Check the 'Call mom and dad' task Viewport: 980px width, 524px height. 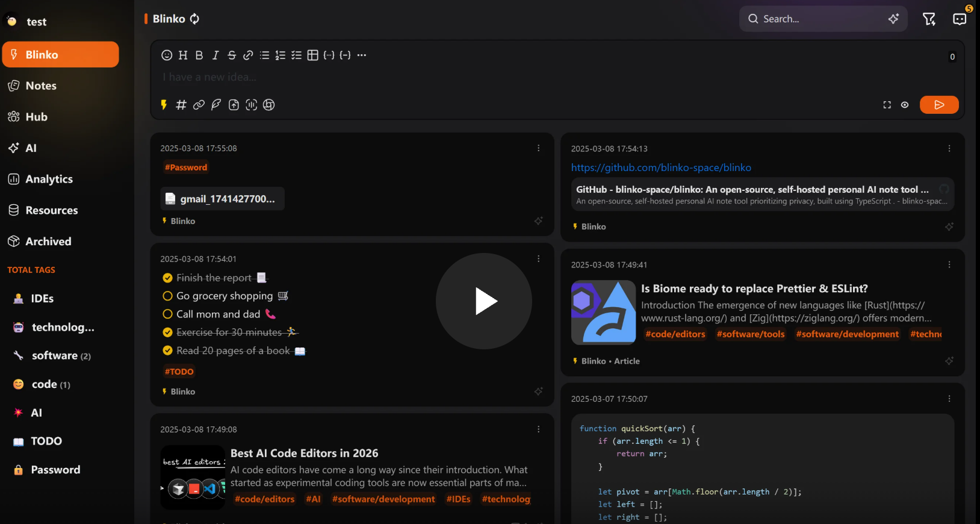point(167,314)
